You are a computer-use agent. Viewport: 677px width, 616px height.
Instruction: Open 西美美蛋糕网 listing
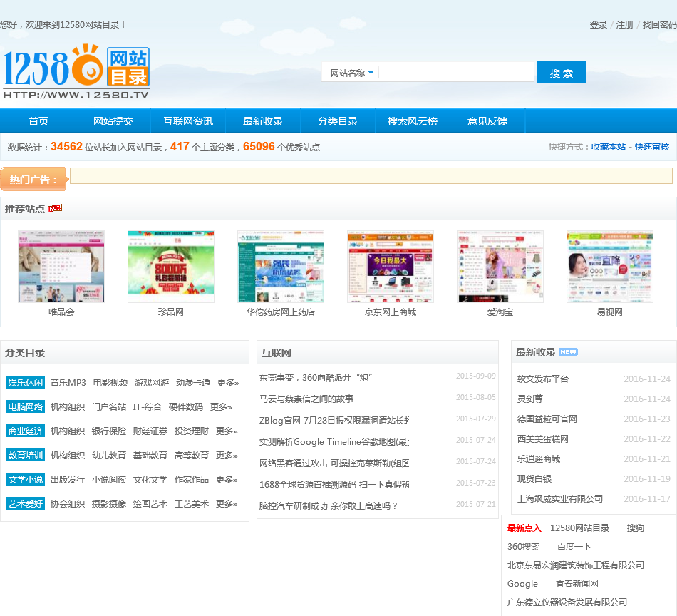(543, 439)
